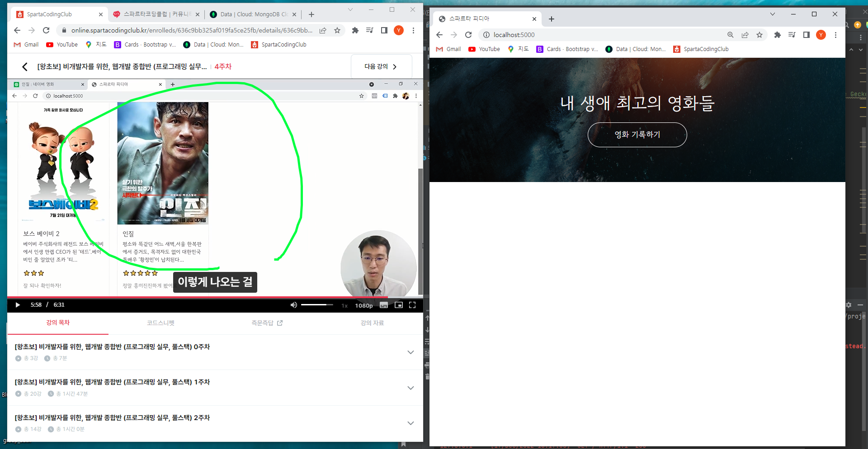868x449 pixels.
Task: Reload the localhost:5000 page
Action: point(468,35)
